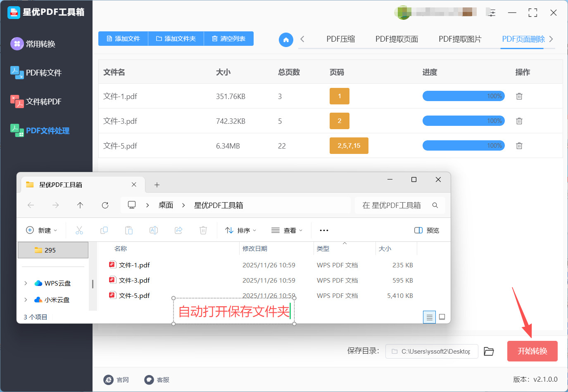Click the Copy icon in Explorer toolbar
Viewport: 568px width, 392px height.
point(104,230)
